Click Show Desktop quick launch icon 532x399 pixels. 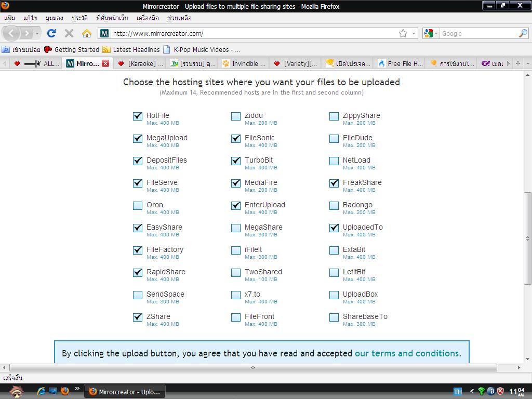pyautogui.click(x=53, y=391)
